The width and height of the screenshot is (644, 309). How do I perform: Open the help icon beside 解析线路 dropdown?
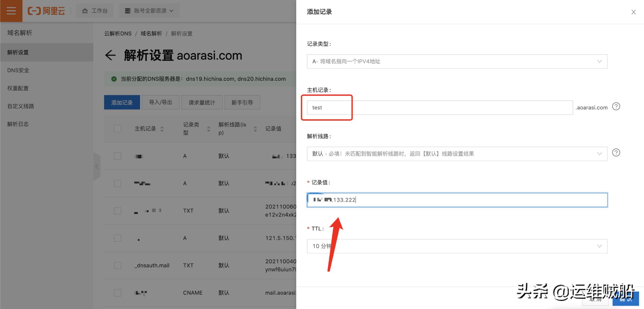[616, 153]
